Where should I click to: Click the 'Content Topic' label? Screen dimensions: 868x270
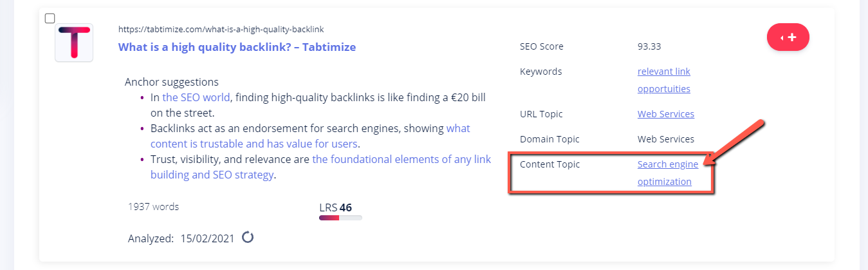549,164
